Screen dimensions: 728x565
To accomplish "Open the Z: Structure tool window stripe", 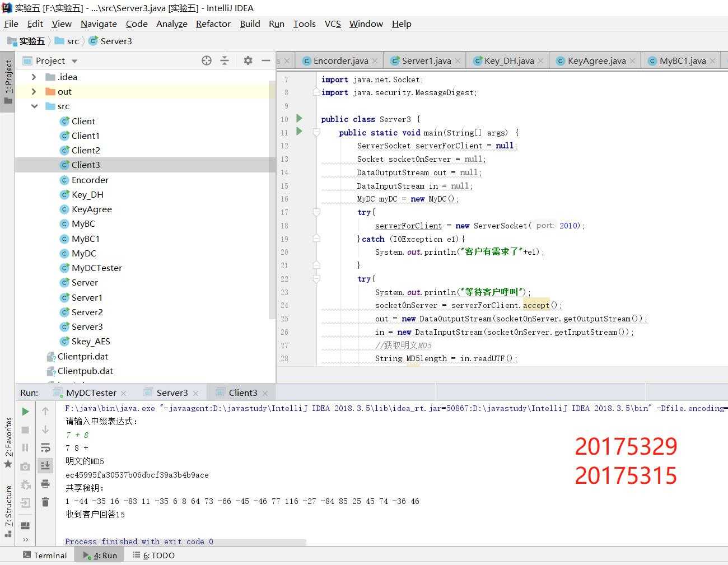I will [8, 511].
